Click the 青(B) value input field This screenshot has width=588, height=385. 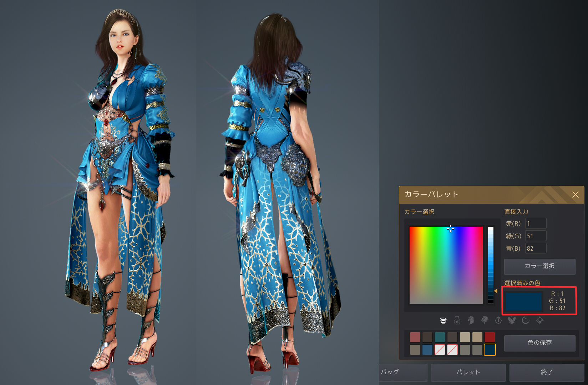(x=536, y=248)
